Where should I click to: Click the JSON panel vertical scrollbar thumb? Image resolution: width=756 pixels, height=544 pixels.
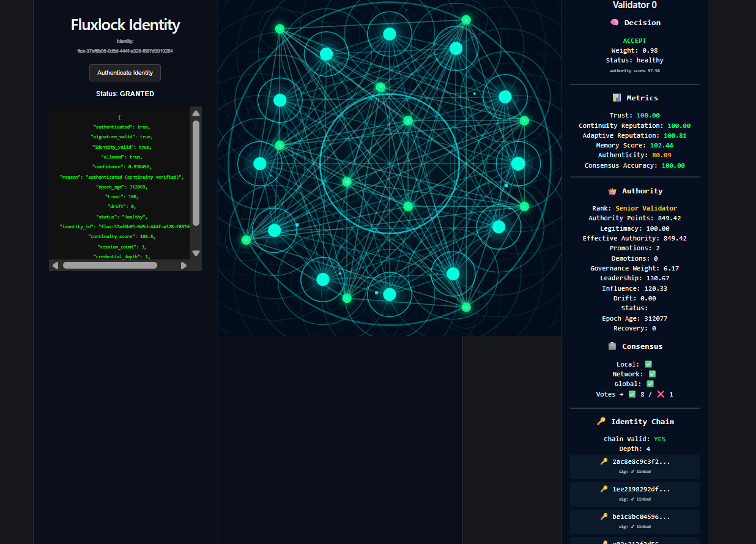[196, 173]
